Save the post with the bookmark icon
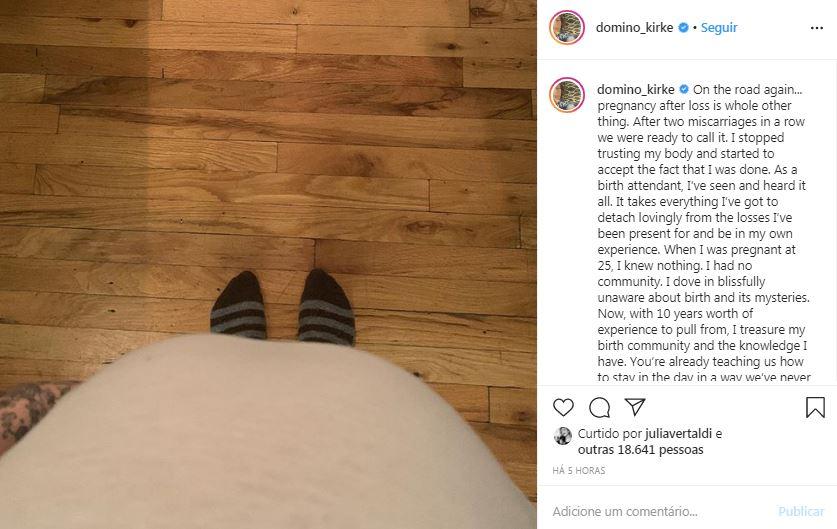 coord(815,407)
